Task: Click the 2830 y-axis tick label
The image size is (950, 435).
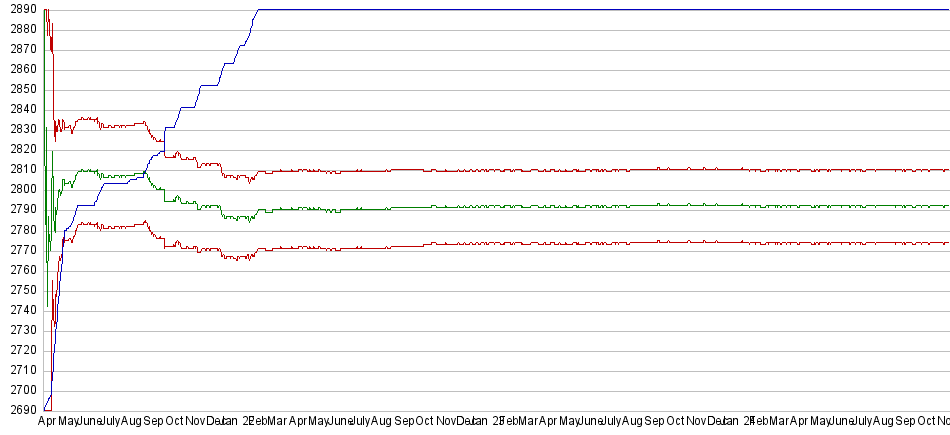Action: 18,129
